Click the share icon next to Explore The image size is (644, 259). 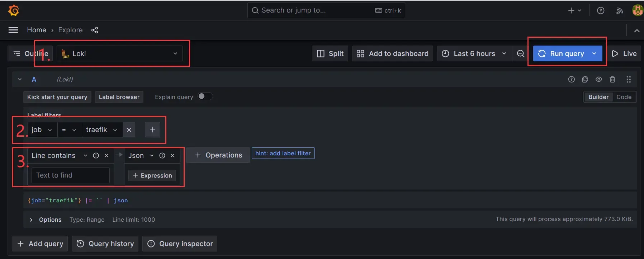[x=95, y=30]
